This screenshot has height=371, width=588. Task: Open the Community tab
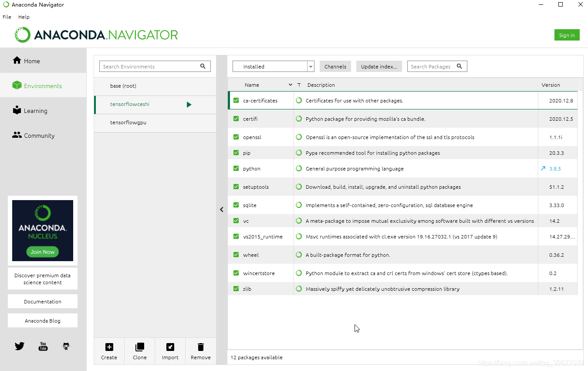click(x=43, y=135)
